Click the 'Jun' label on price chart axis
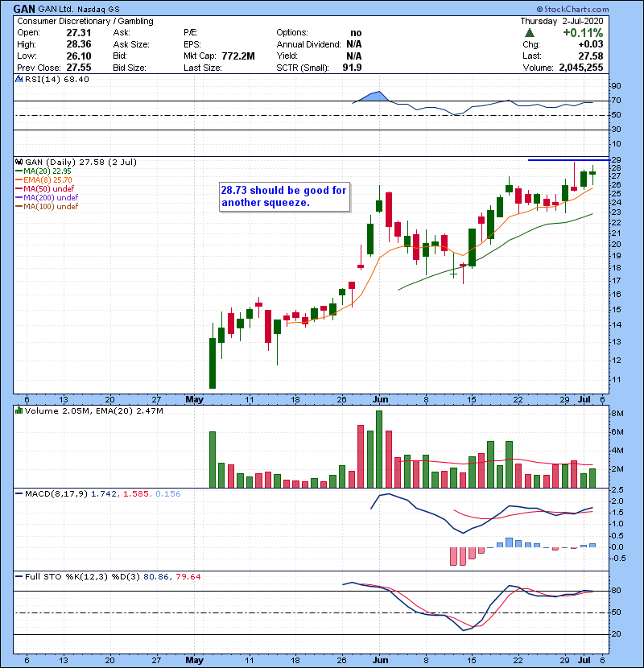Image resolution: width=644 pixels, height=668 pixels. coord(380,399)
